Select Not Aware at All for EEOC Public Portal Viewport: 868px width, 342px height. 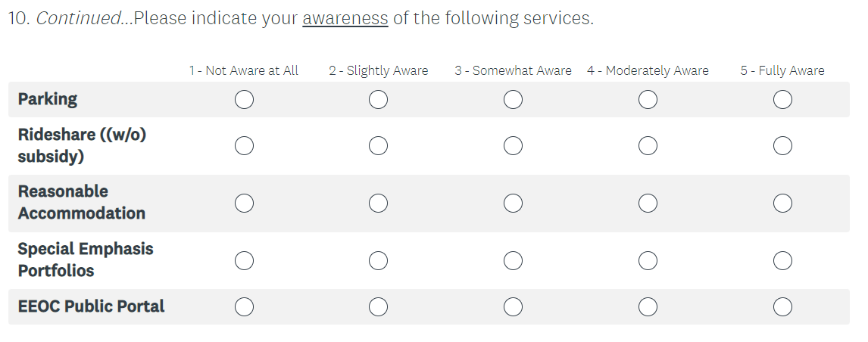click(x=244, y=306)
